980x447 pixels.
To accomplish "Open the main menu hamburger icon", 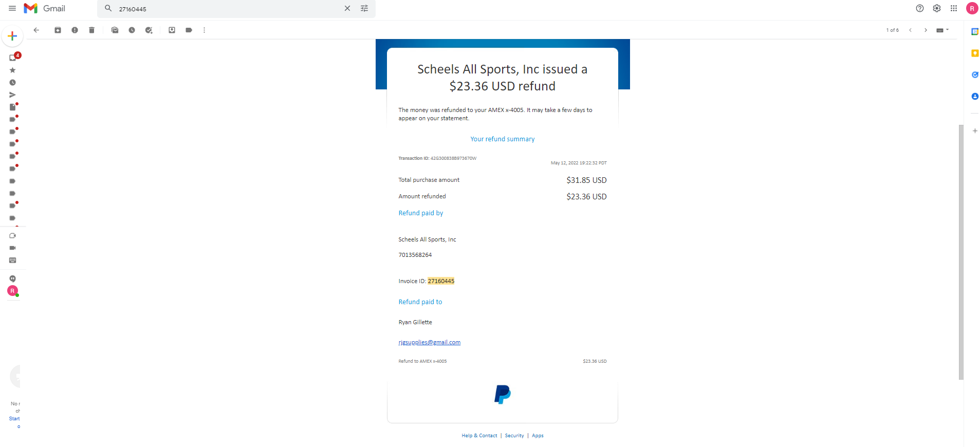I will click(12, 8).
